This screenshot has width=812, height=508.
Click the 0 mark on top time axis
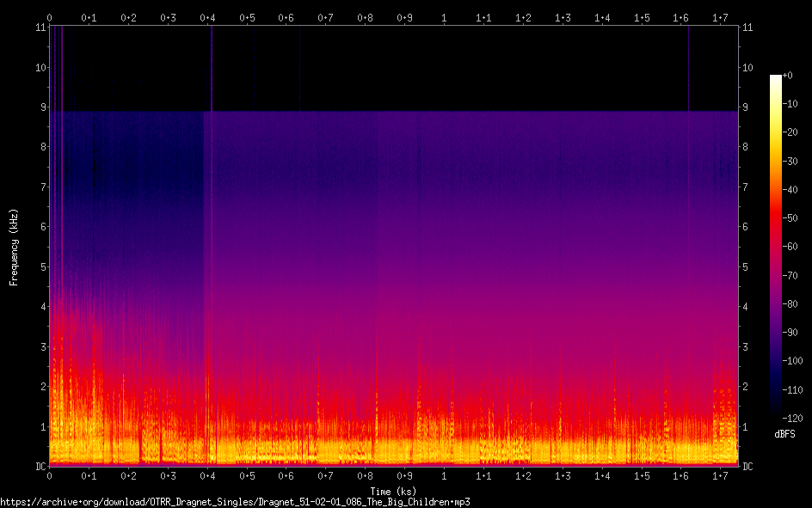click(49, 17)
